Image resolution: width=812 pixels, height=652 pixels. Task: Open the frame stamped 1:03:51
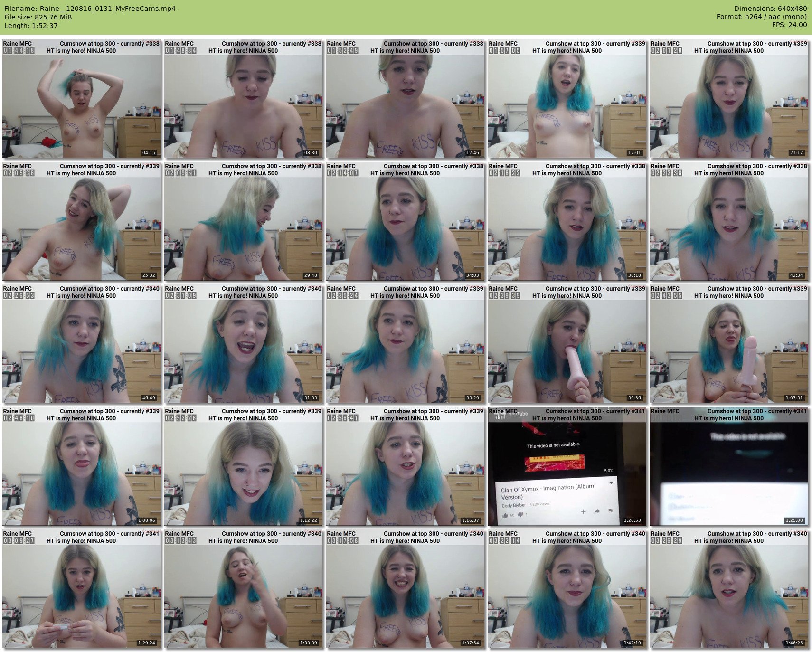click(x=729, y=344)
